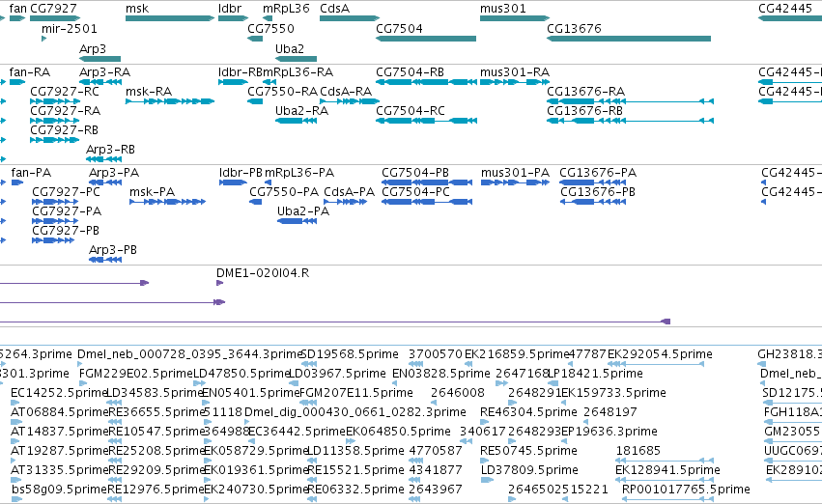Click the CG7927-RB transcript label

coord(65,130)
